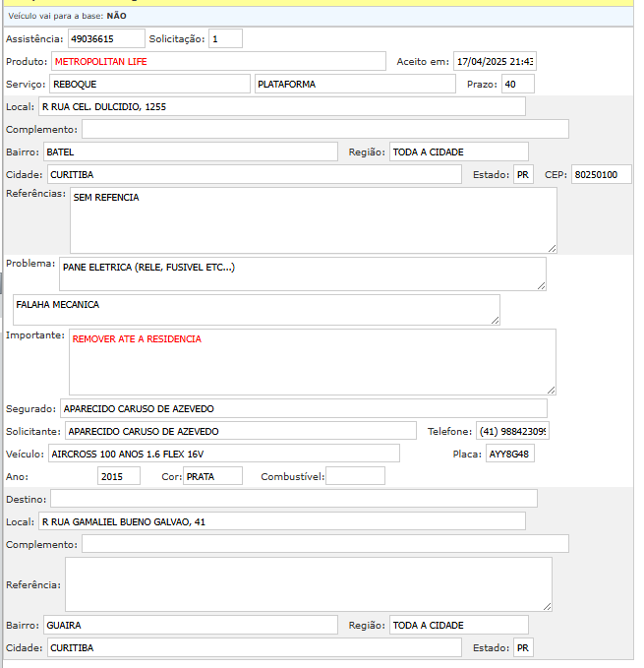Screen dimensions: 644x668
Task: Click inside the Referências text area
Action: coord(313,219)
